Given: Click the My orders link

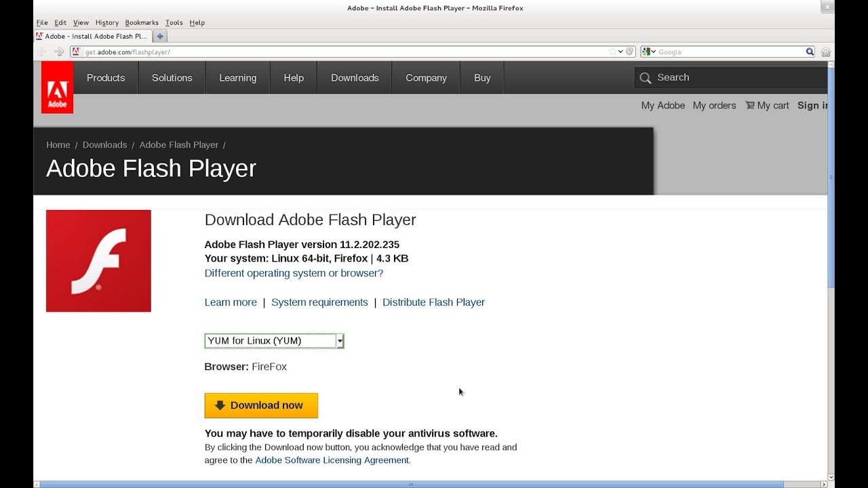Looking at the screenshot, I should pyautogui.click(x=714, y=105).
